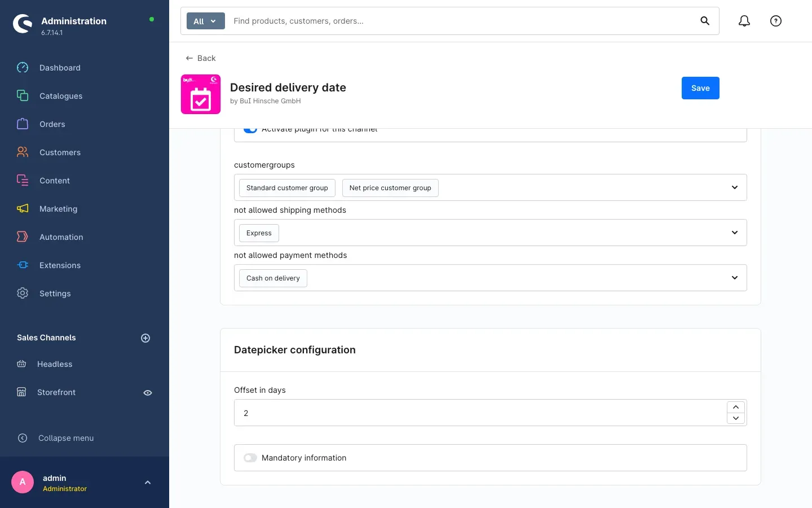Click the Desired delivery date plugin icon
The height and width of the screenshot is (508, 812).
click(201, 94)
